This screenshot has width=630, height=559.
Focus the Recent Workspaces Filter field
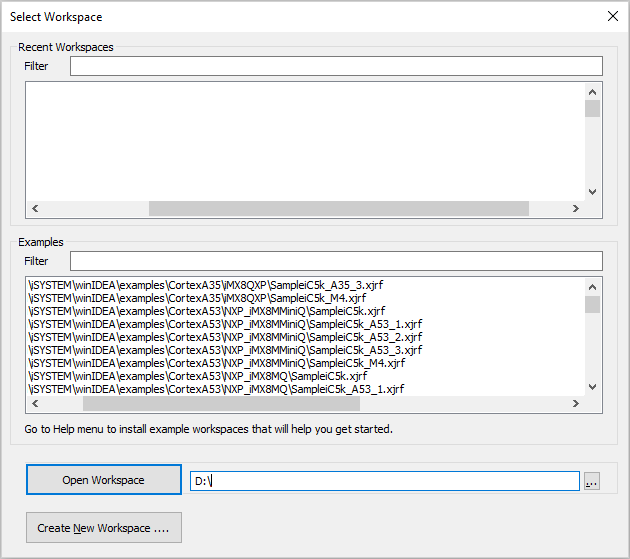336,66
